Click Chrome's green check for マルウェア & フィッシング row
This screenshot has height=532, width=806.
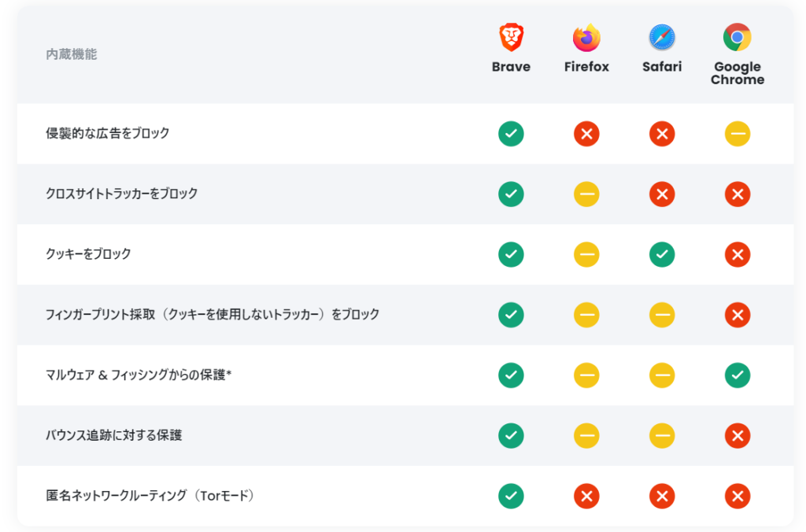tap(738, 375)
